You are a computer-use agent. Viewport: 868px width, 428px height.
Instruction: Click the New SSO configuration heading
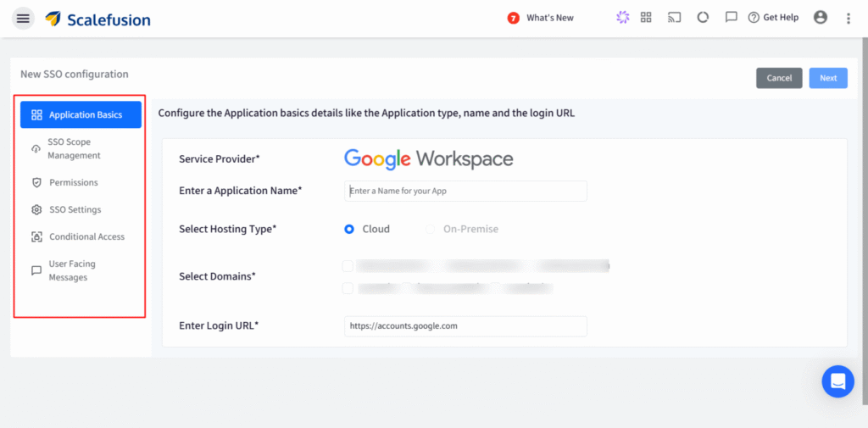pyautogui.click(x=75, y=75)
